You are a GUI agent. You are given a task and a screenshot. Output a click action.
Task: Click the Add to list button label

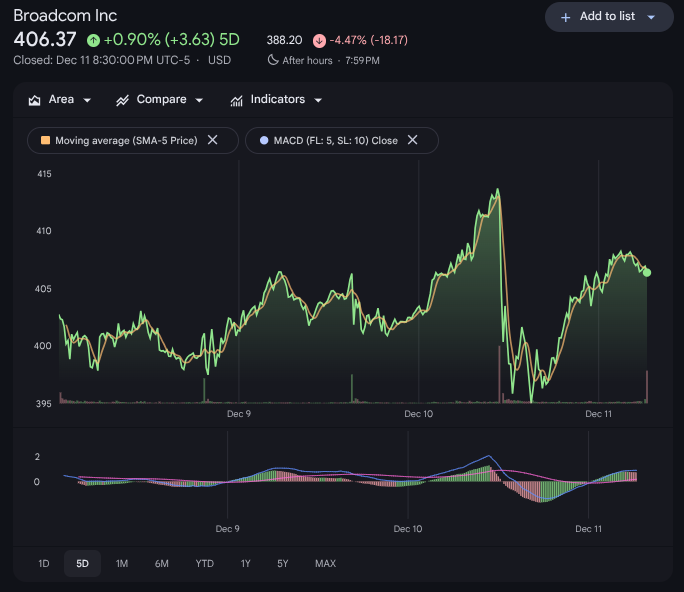(607, 17)
